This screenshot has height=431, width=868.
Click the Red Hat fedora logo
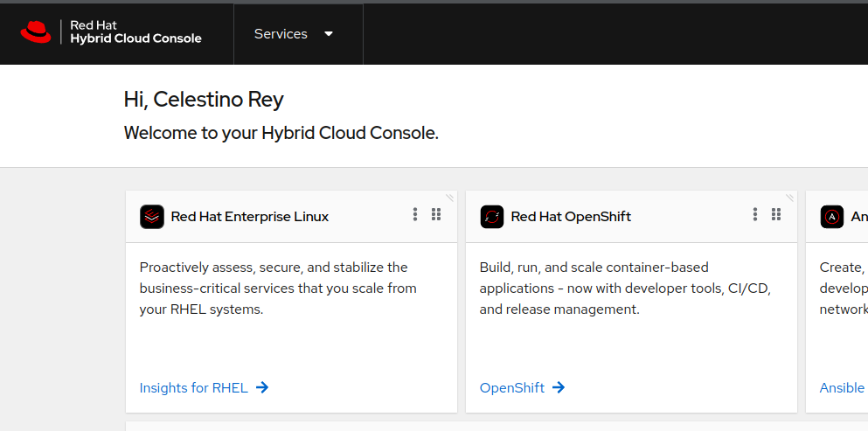click(x=37, y=32)
